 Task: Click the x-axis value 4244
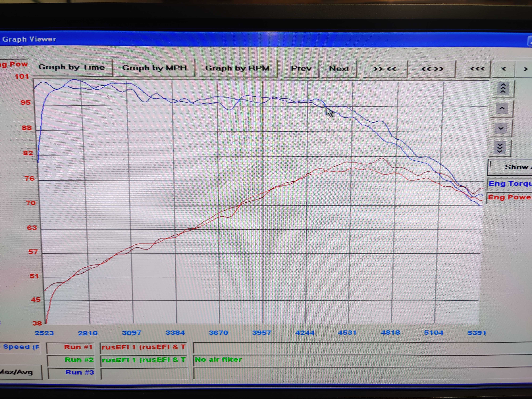coord(305,333)
